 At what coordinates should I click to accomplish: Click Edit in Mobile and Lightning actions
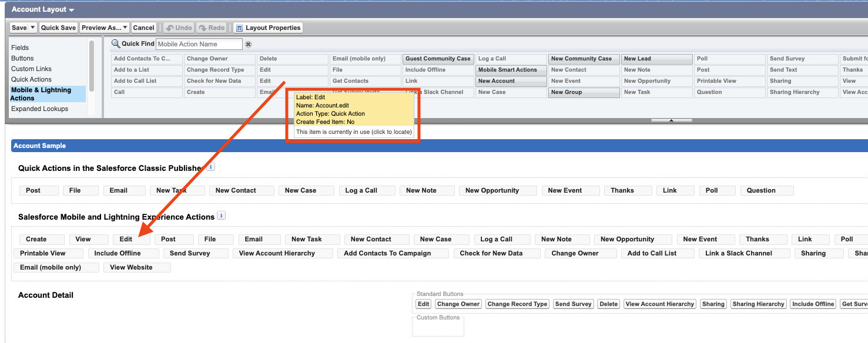click(132, 239)
